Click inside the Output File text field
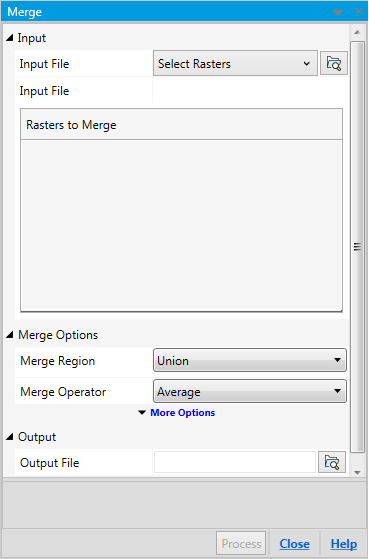369x559 pixels. (x=235, y=462)
